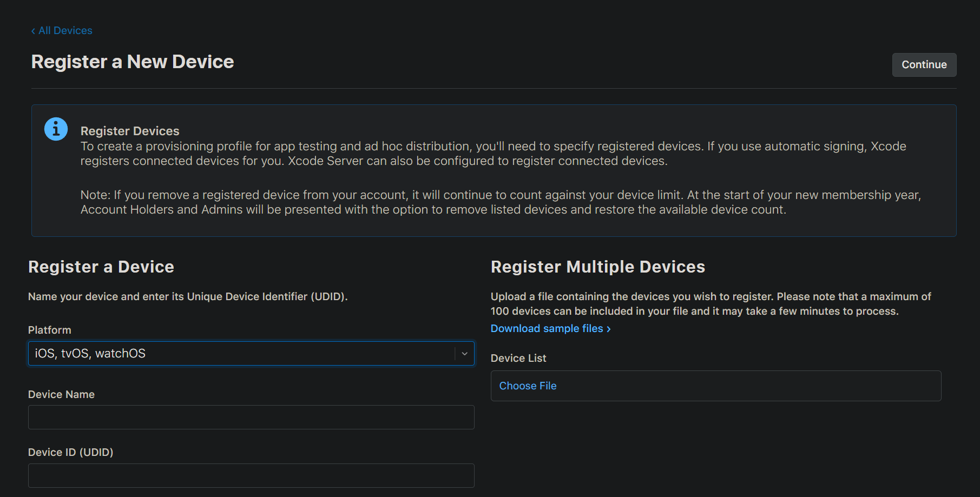The height and width of the screenshot is (497, 980).
Task: Click the Continue button
Action: click(x=924, y=65)
